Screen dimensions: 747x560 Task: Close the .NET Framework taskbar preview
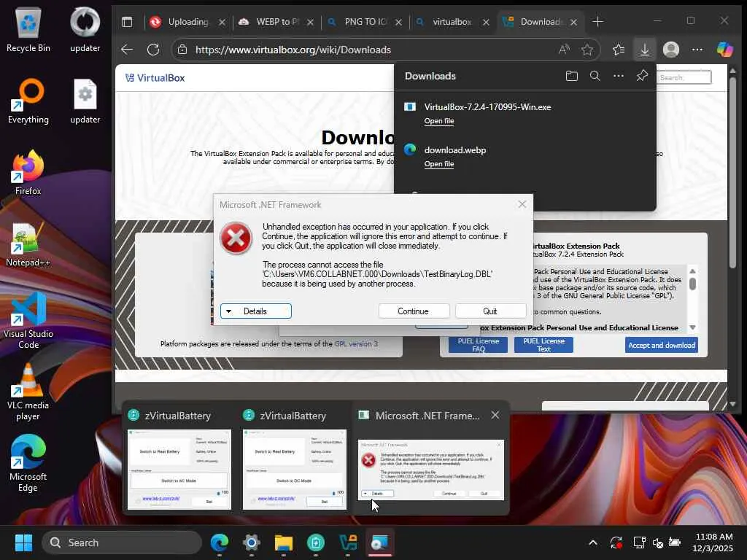click(495, 415)
